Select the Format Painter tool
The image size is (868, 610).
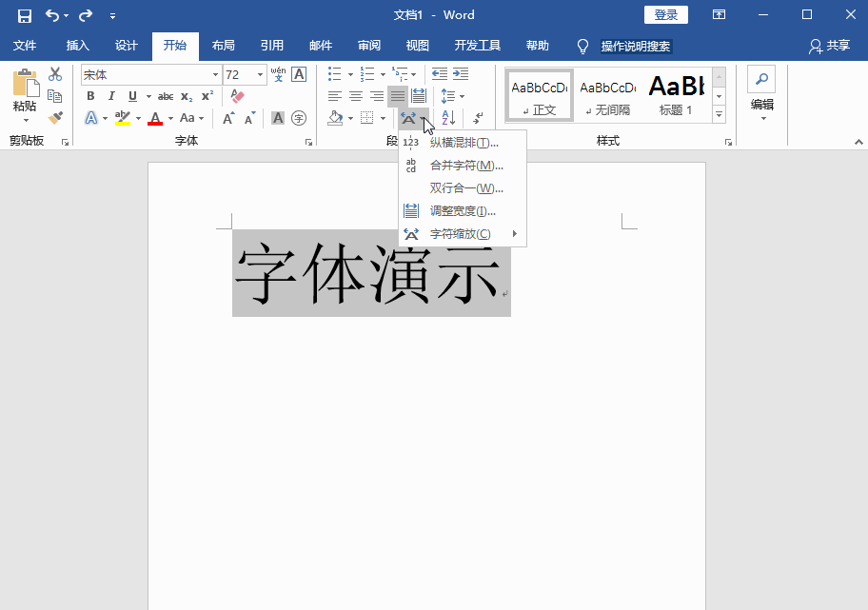(55, 117)
